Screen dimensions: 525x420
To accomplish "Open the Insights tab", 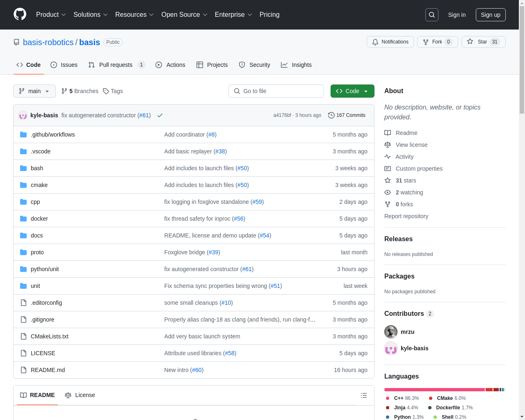I will click(x=296, y=65).
